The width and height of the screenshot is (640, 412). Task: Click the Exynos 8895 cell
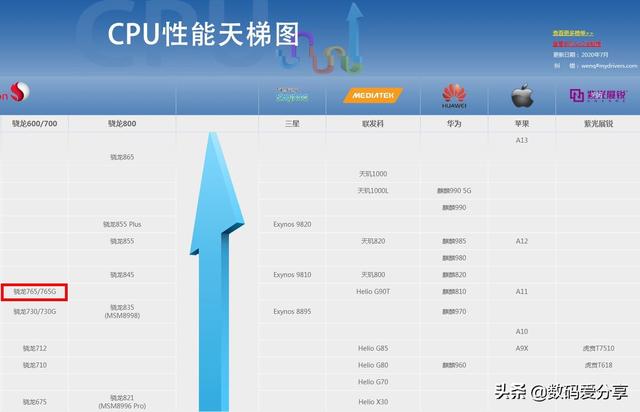[x=292, y=311]
